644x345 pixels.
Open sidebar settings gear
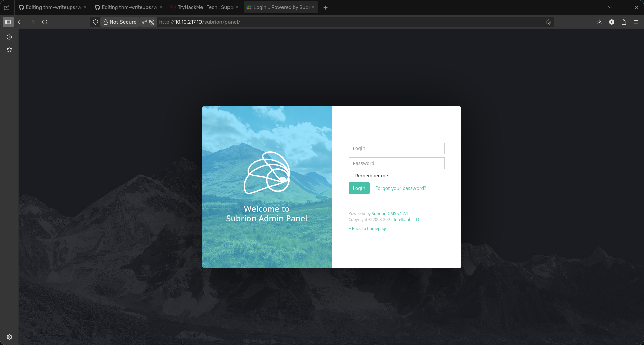coord(9,337)
